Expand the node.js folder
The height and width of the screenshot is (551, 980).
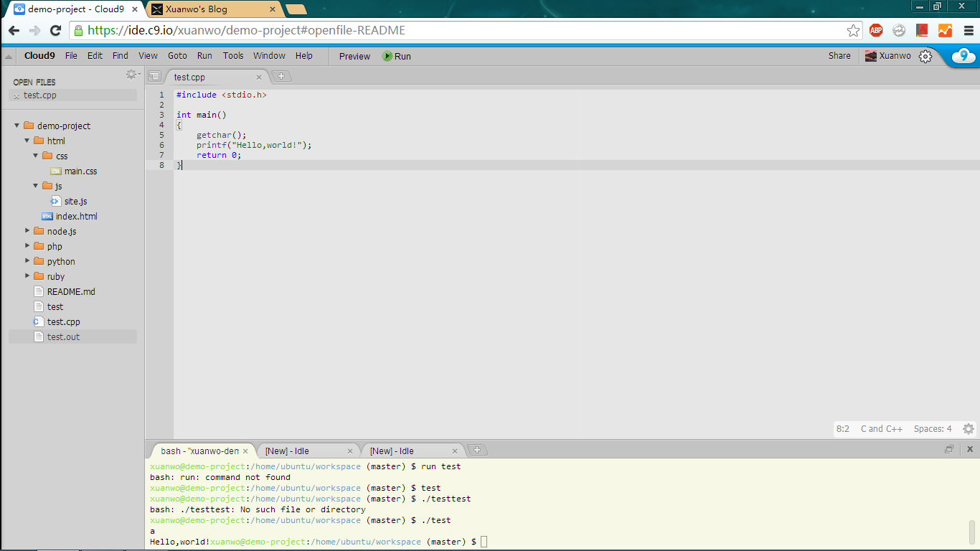[28, 231]
